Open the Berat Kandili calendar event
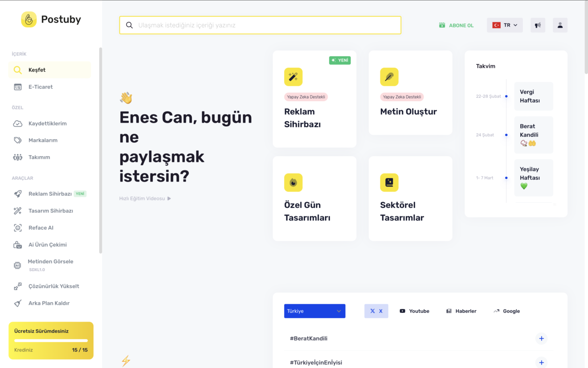588x368 pixels. pos(534,135)
